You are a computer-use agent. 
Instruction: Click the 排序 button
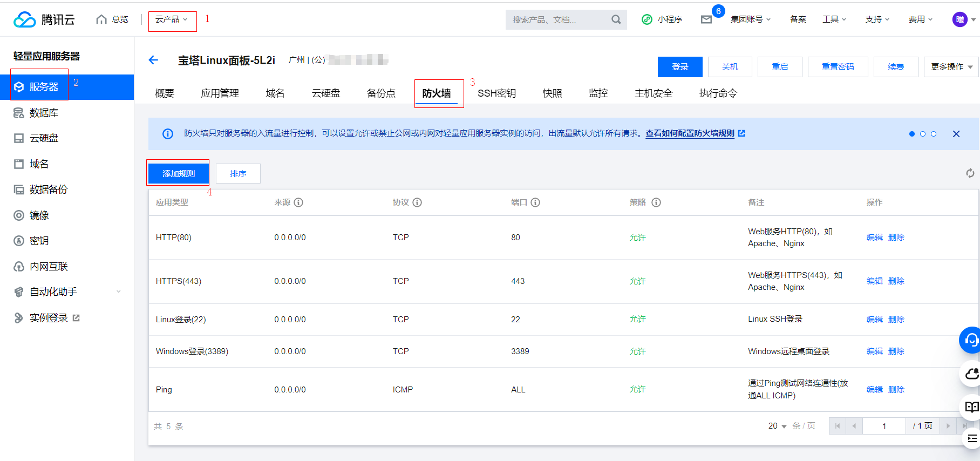(238, 173)
